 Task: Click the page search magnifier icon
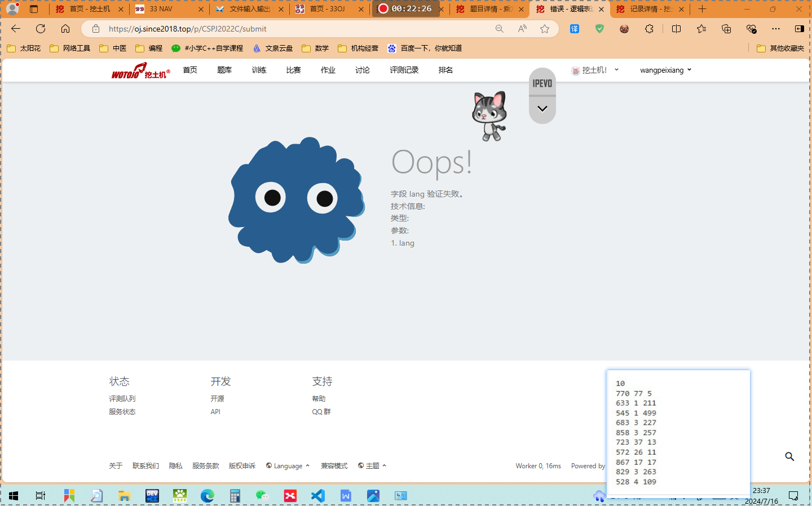click(x=789, y=456)
